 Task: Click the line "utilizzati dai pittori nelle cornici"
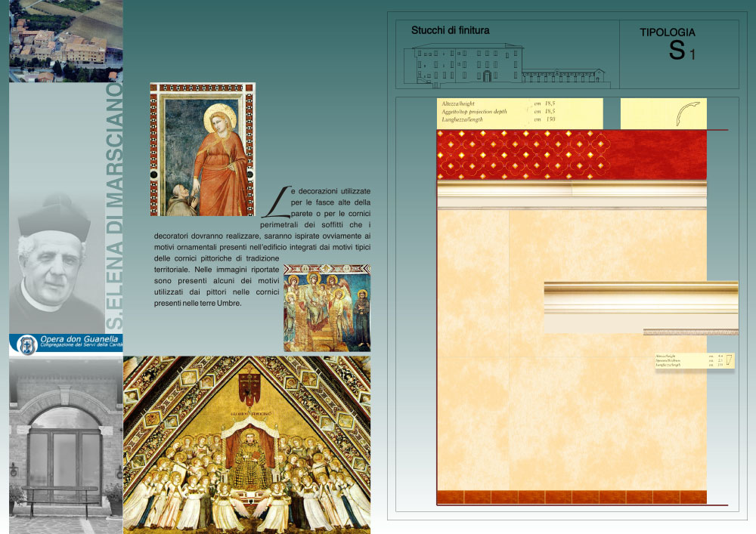216,292
